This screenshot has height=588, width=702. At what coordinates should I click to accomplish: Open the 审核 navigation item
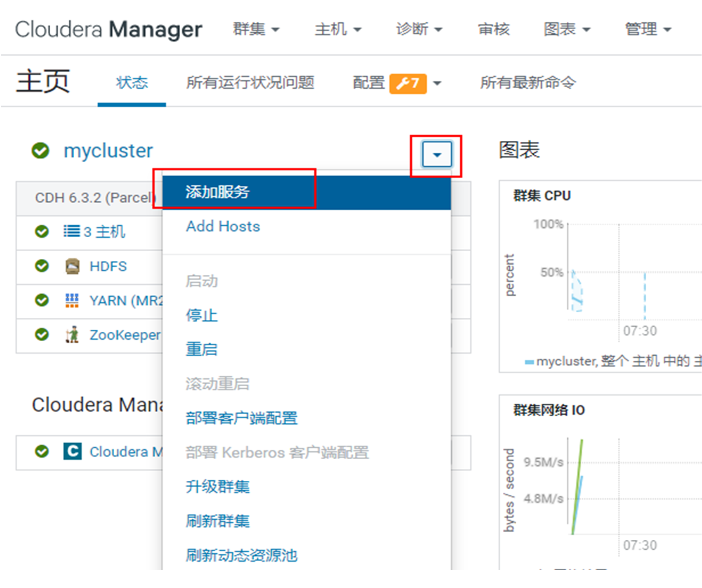[494, 29]
